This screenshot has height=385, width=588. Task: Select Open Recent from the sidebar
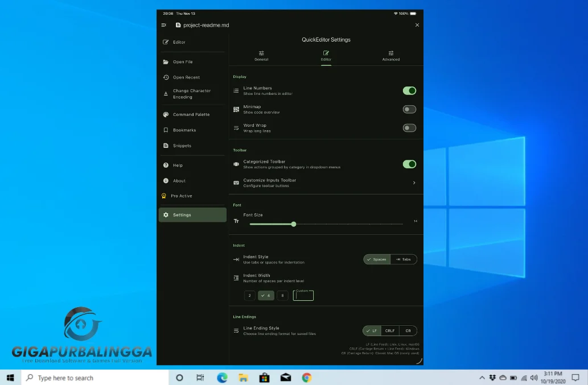[165, 77]
